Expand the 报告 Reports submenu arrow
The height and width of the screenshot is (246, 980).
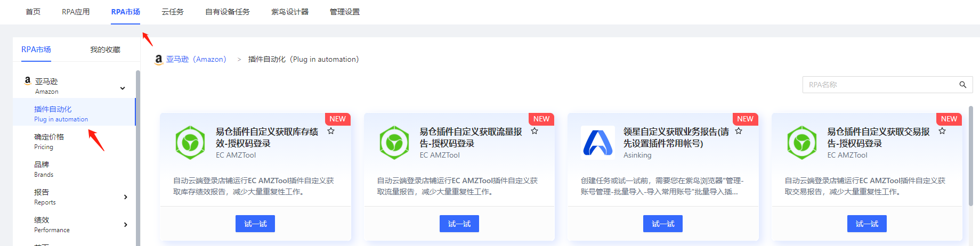click(125, 197)
